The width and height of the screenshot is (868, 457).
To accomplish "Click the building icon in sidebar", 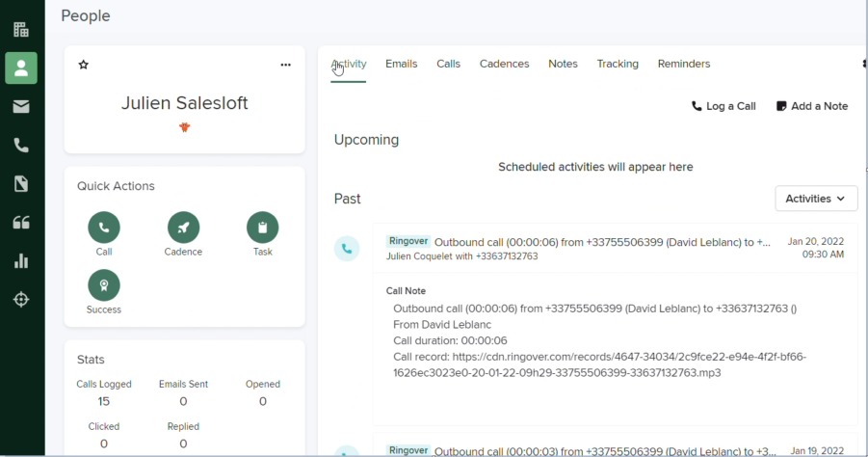I will tap(21, 30).
